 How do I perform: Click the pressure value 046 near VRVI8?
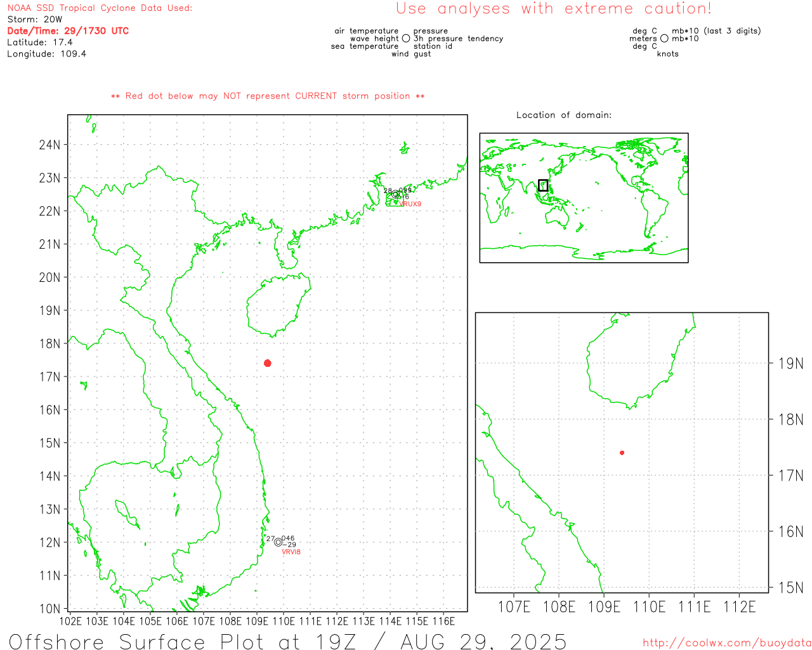[x=288, y=538]
